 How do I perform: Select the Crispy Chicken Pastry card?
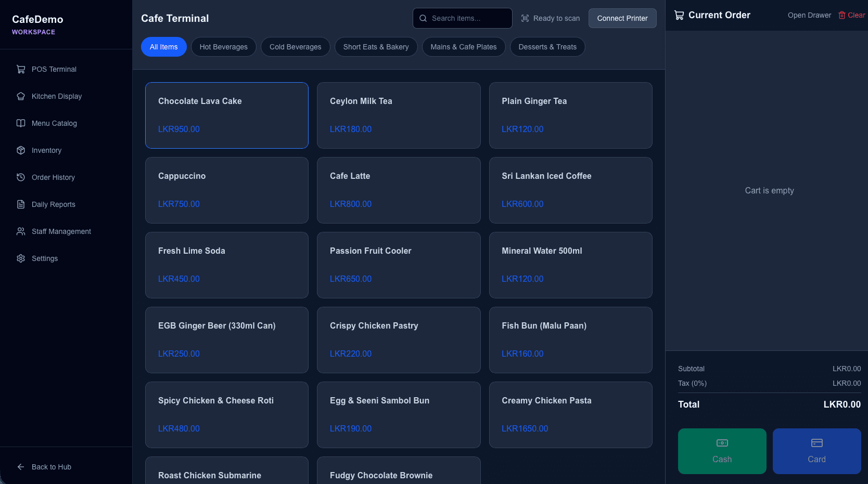pyautogui.click(x=399, y=340)
